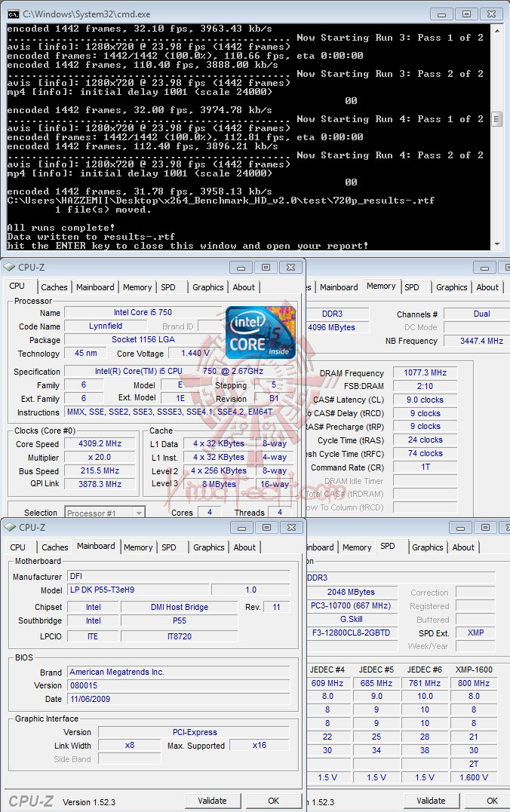
Task: Select CPU tab in top CPU-Z window
Action: [x=17, y=286]
